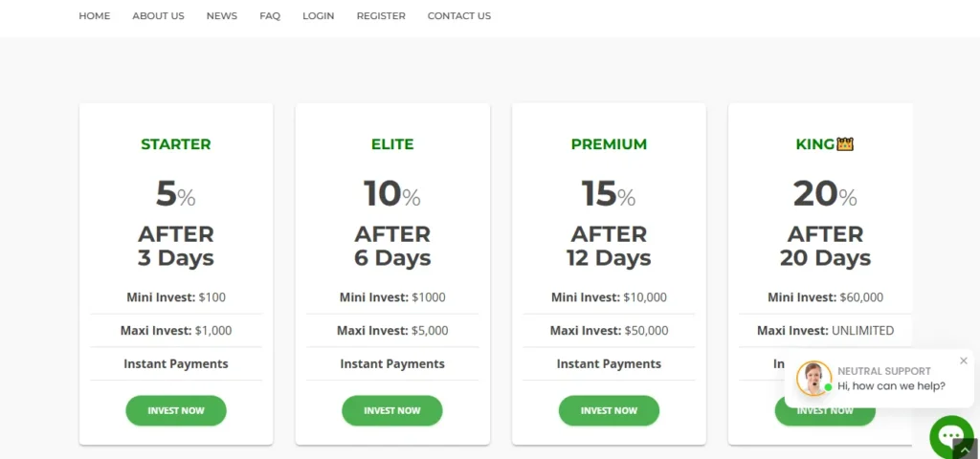The height and width of the screenshot is (459, 980).
Task: Click INVEST NOW on the Premium plan
Action: point(609,411)
